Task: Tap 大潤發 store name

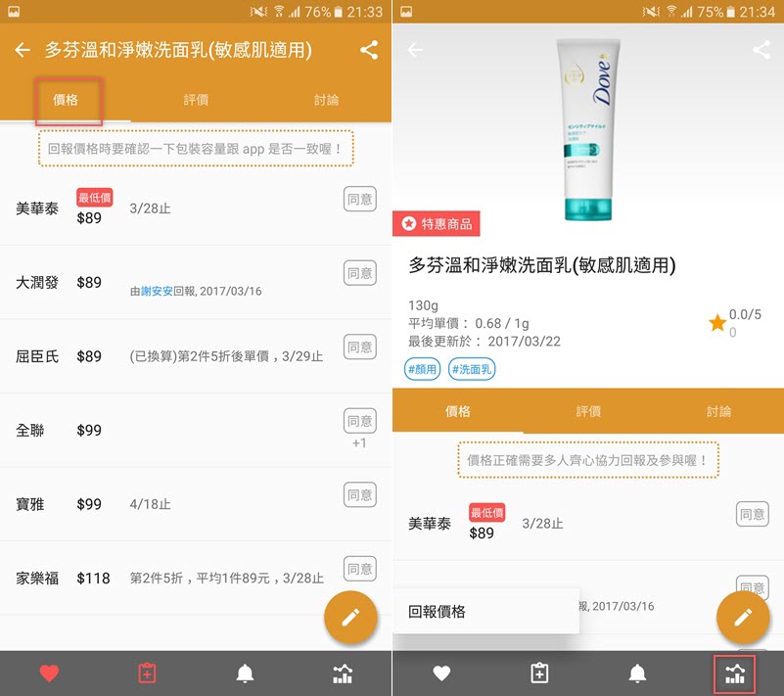Action: click(x=37, y=283)
